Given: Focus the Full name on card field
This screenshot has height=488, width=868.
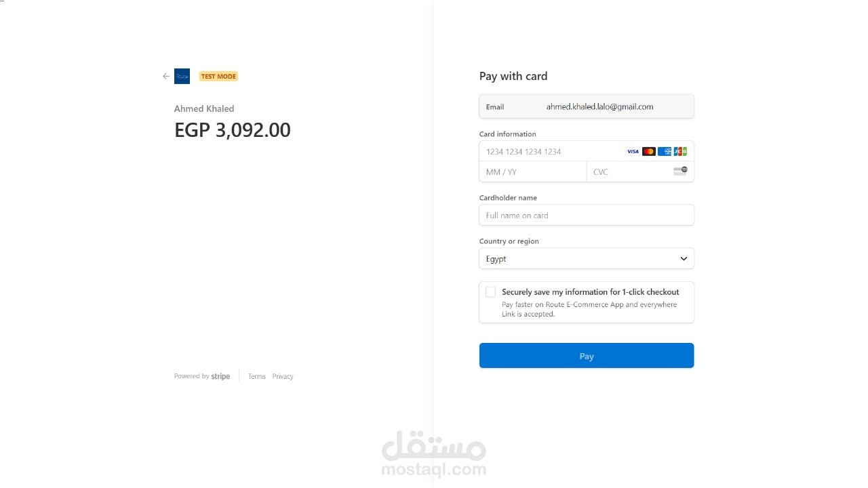Looking at the screenshot, I should (x=587, y=216).
